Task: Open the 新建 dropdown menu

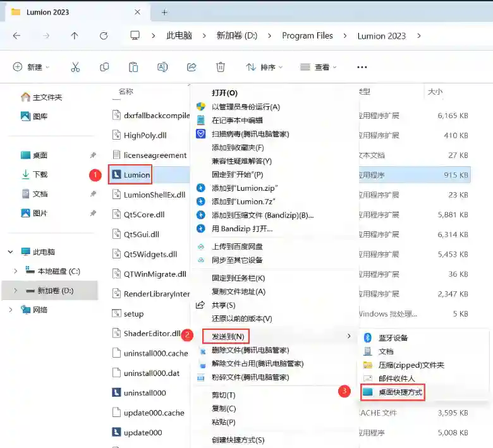Action: (32, 67)
